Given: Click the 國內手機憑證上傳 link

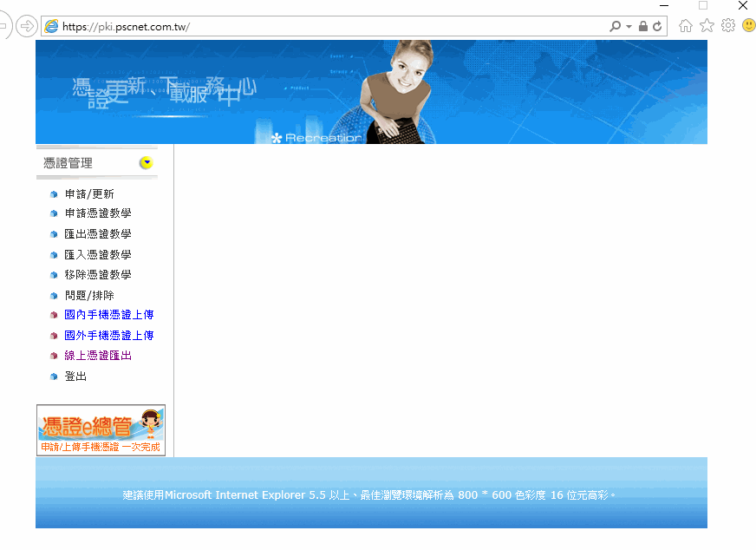Looking at the screenshot, I should (x=109, y=315).
